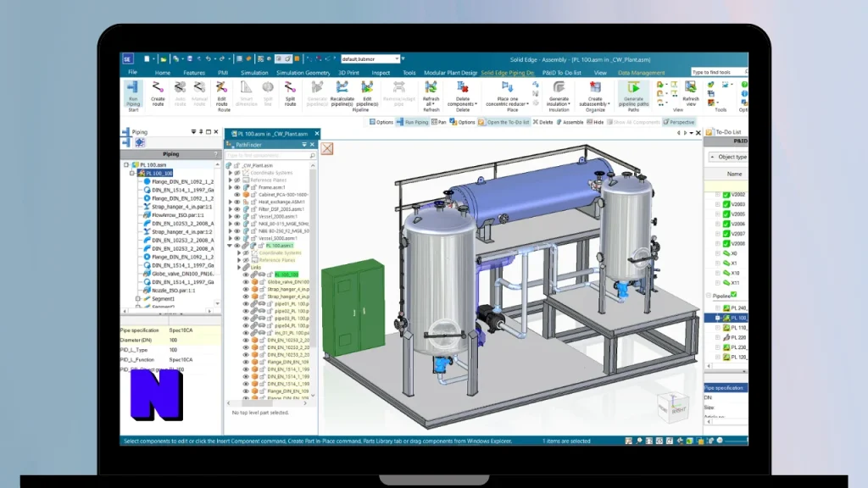Toggle the V2002 green checkbox

(x=726, y=195)
